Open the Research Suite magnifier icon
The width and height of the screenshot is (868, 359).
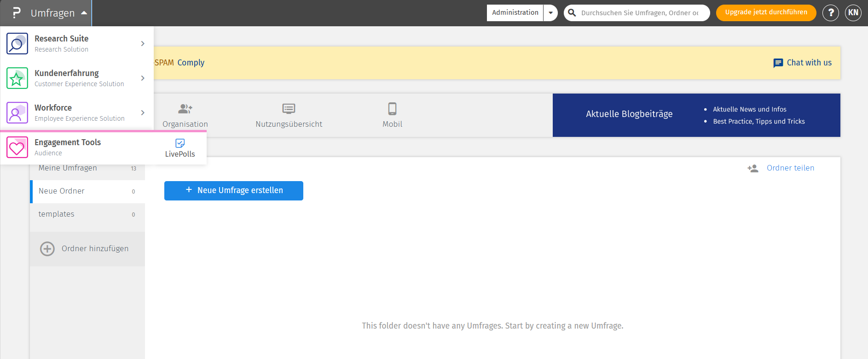point(17,44)
